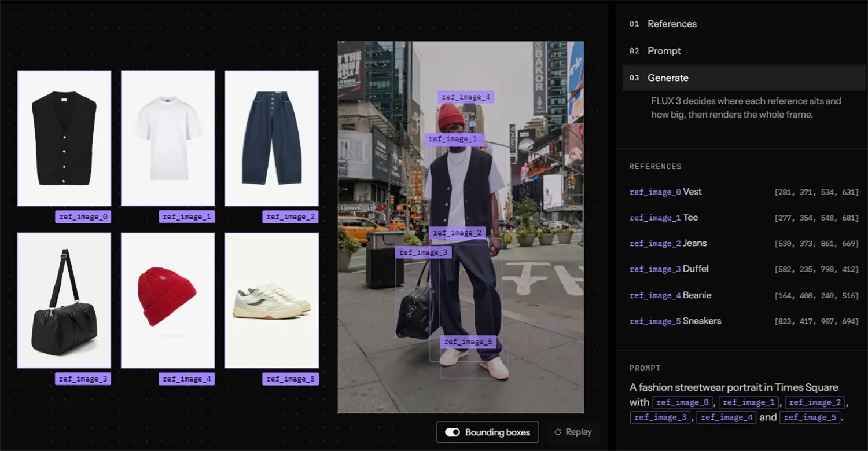868x451 pixels.
Task: Select the 03 Generate step
Action: pyautogui.click(x=744, y=78)
